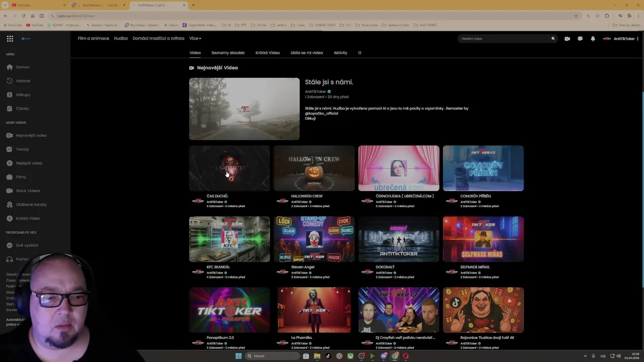Open the Líbila se mi videa tab

[x=306, y=52]
